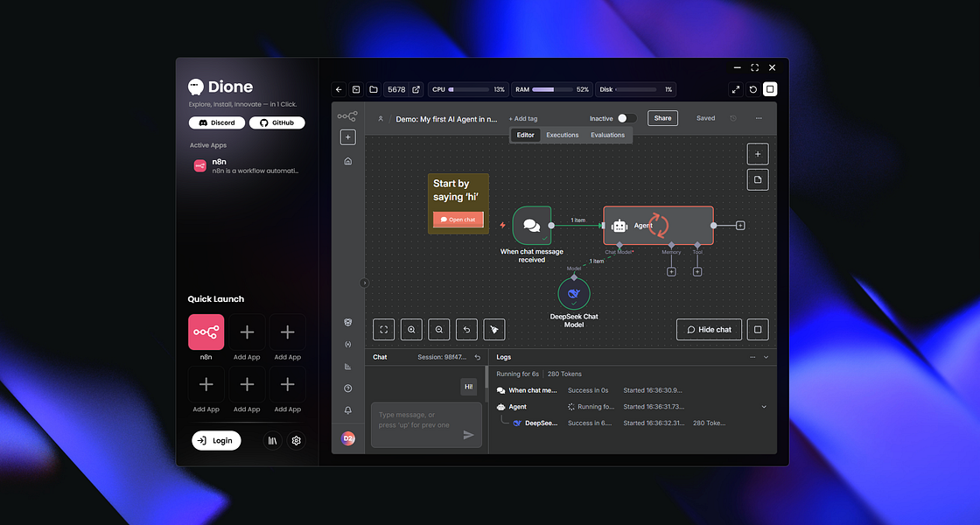Expand the app view with diagonal arrows icon

736,89
